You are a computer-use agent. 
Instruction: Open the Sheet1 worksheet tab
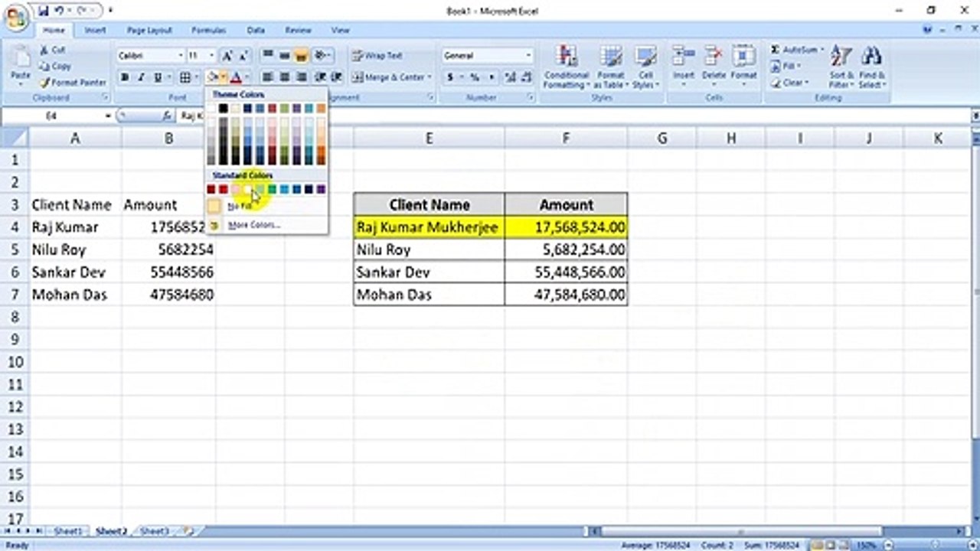[x=67, y=531]
